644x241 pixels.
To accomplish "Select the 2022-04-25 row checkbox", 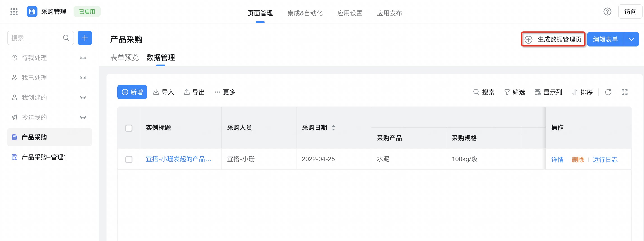I will (129, 159).
